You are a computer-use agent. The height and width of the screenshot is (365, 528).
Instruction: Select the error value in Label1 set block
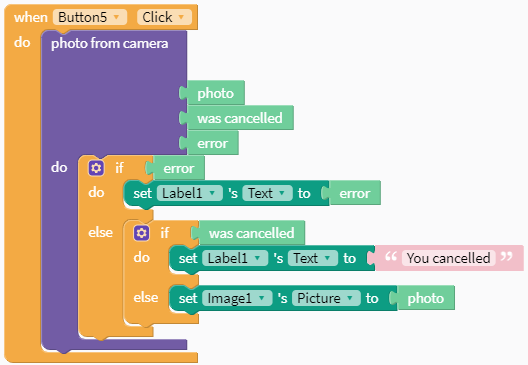click(355, 193)
